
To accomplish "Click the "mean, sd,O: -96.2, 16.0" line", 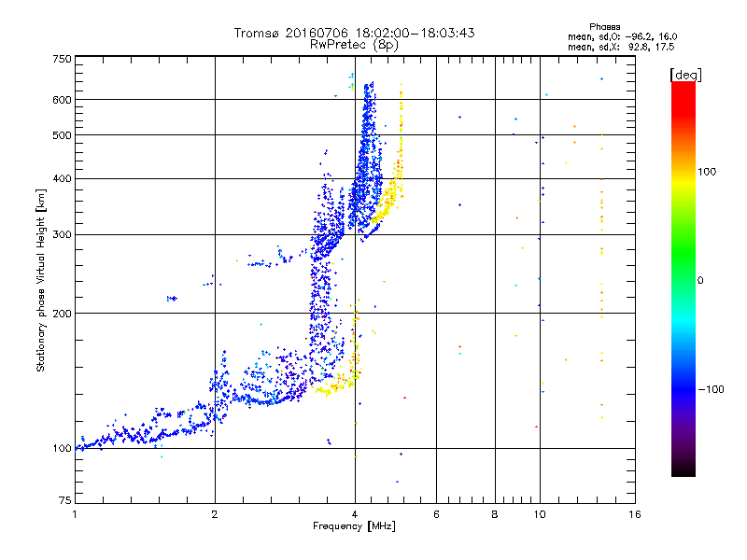I will click(622, 36).
